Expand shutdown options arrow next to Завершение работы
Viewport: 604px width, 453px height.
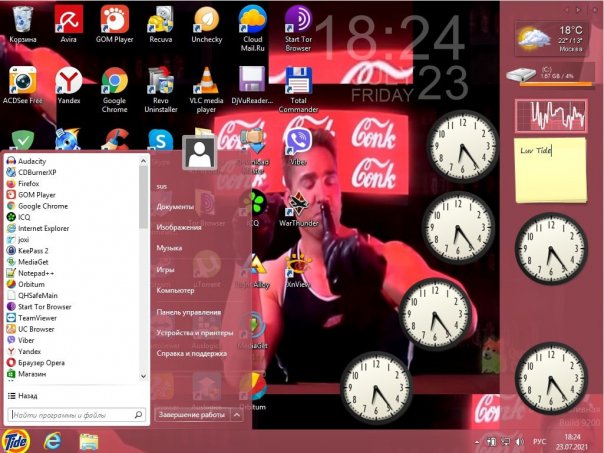[x=237, y=414]
